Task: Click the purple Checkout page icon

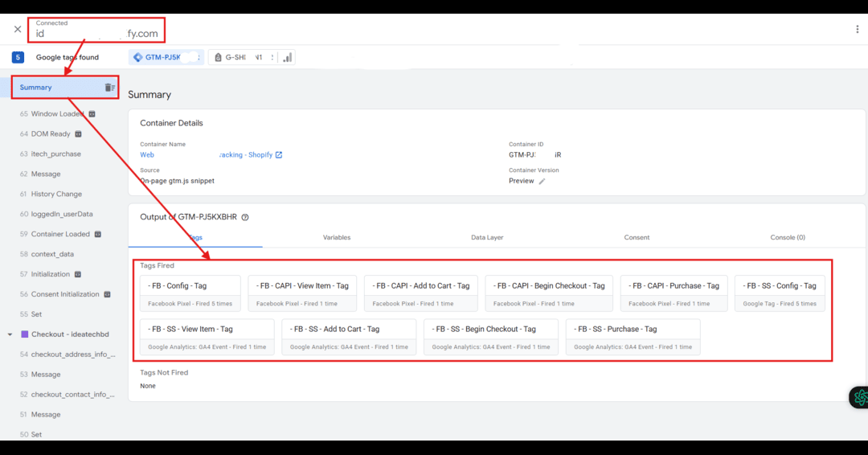Action: 24,334
